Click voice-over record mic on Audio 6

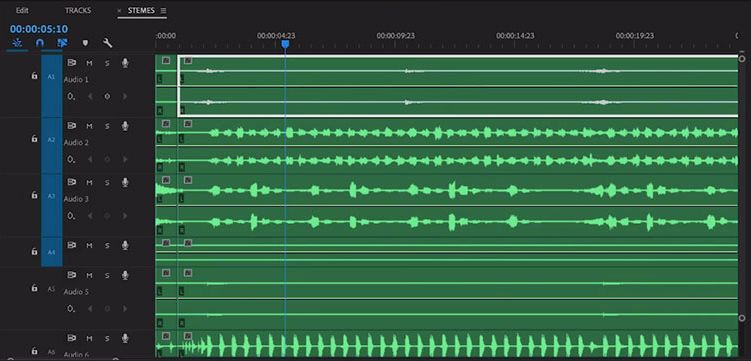pyautogui.click(x=125, y=338)
